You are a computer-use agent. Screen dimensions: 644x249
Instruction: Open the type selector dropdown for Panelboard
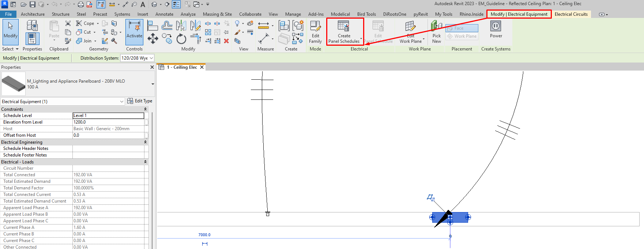point(152,84)
